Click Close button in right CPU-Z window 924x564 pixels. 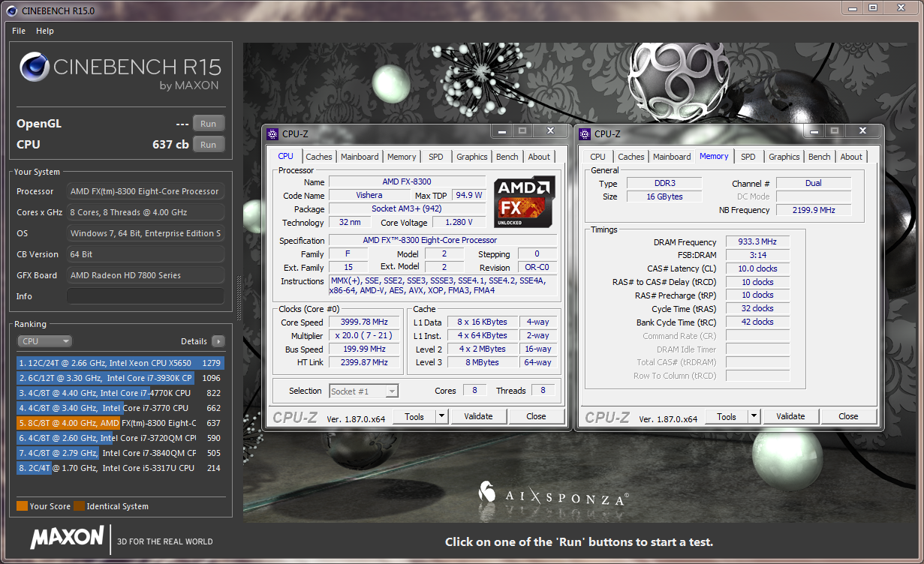tap(848, 416)
